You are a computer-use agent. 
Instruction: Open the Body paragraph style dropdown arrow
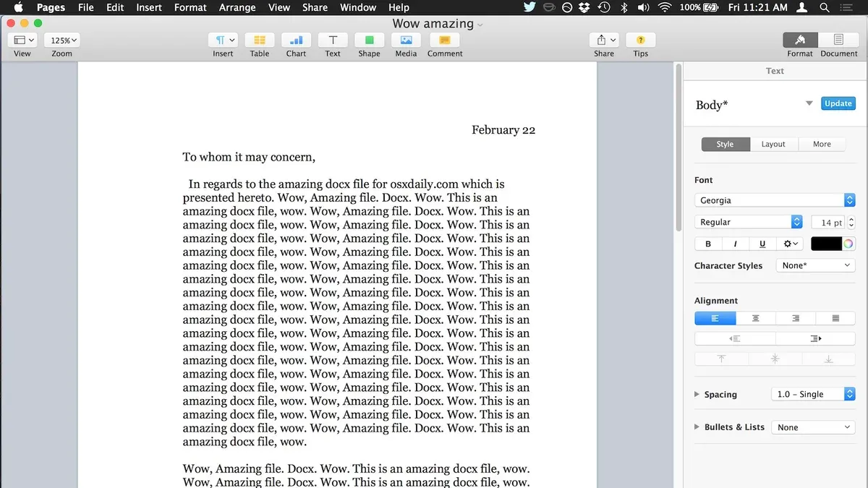tap(809, 104)
